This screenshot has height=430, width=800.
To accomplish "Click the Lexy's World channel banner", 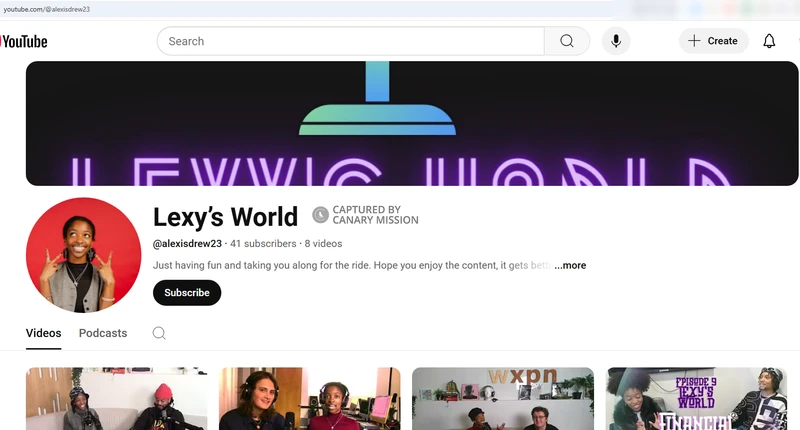I will pyautogui.click(x=412, y=123).
